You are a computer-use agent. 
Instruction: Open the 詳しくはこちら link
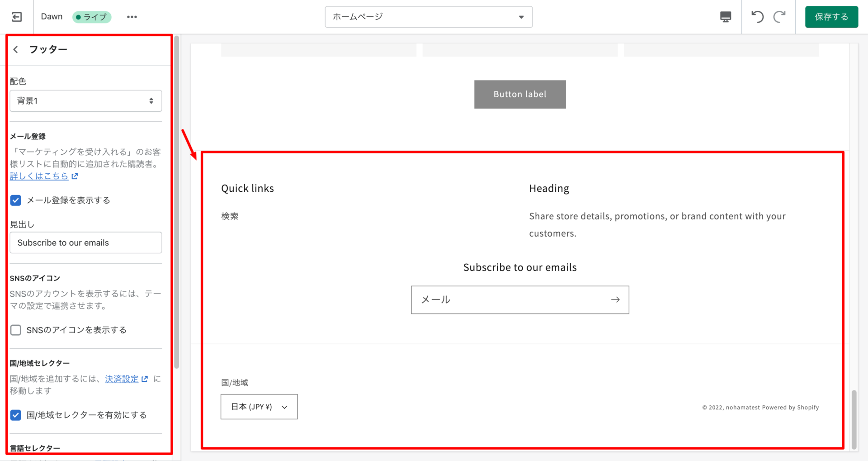point(39,176)
